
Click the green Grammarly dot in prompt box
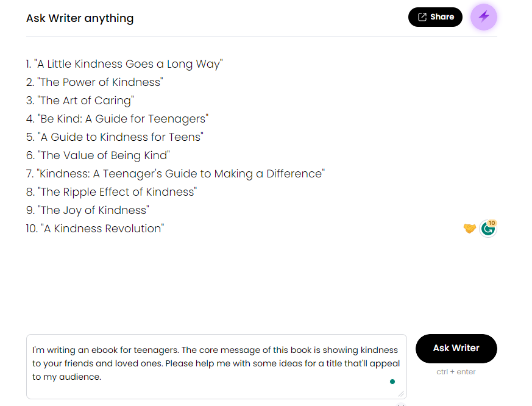tap(392, 382)
